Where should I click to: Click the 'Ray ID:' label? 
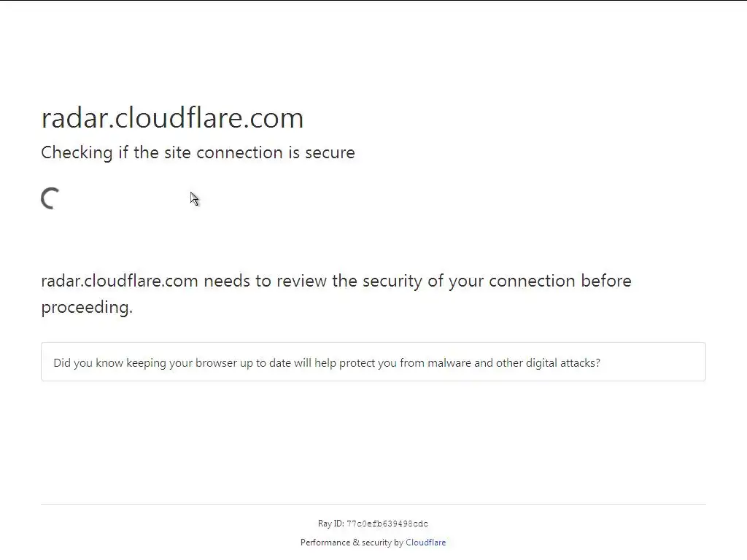coord(330,524)
